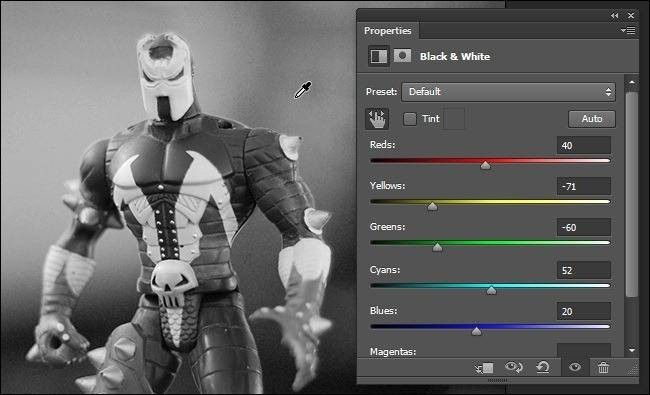Open the Preset dropdown showing Default

(508, 92)
